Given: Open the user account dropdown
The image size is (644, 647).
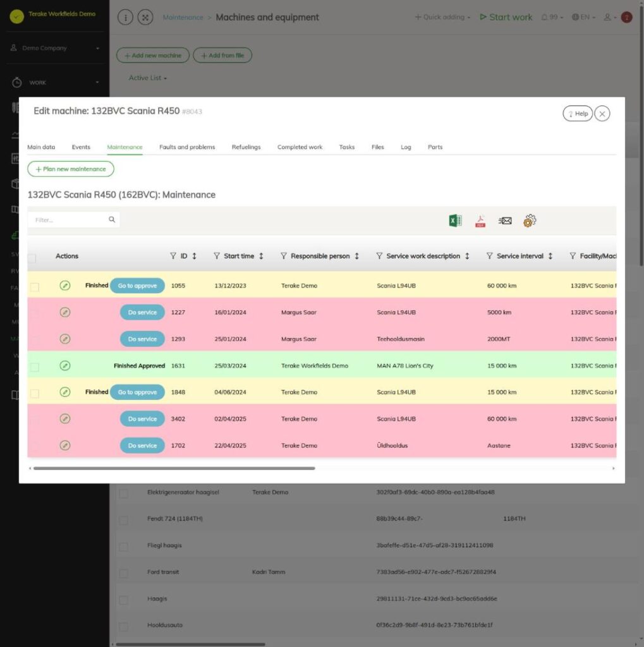Looking at the screenshot, I should click(610, 17).
